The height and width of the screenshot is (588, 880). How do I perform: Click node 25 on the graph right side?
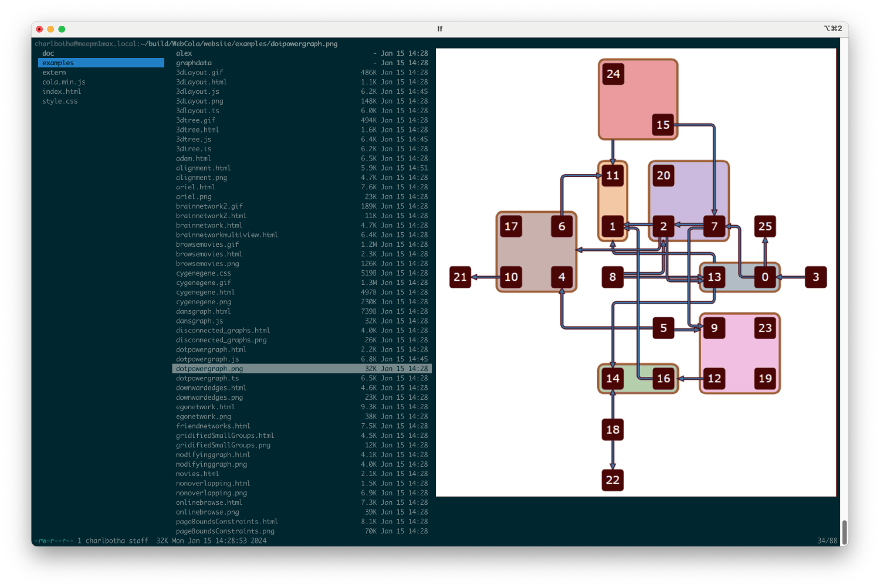(765, 226)
